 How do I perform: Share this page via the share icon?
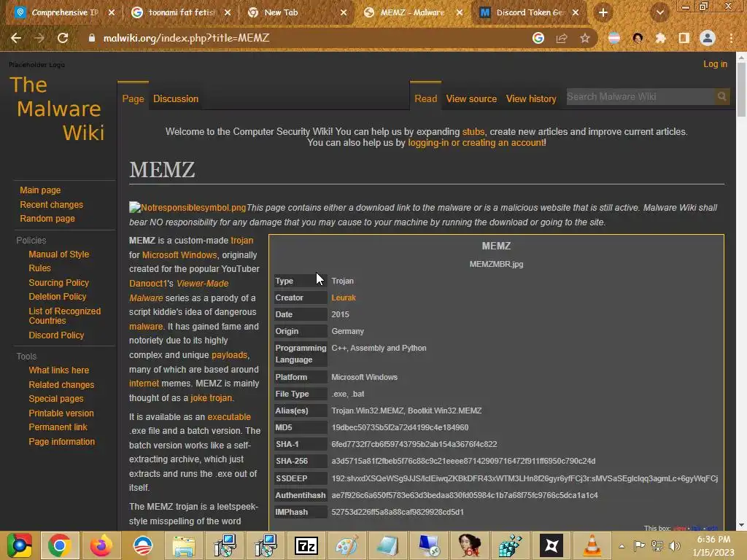pos(562,38)
